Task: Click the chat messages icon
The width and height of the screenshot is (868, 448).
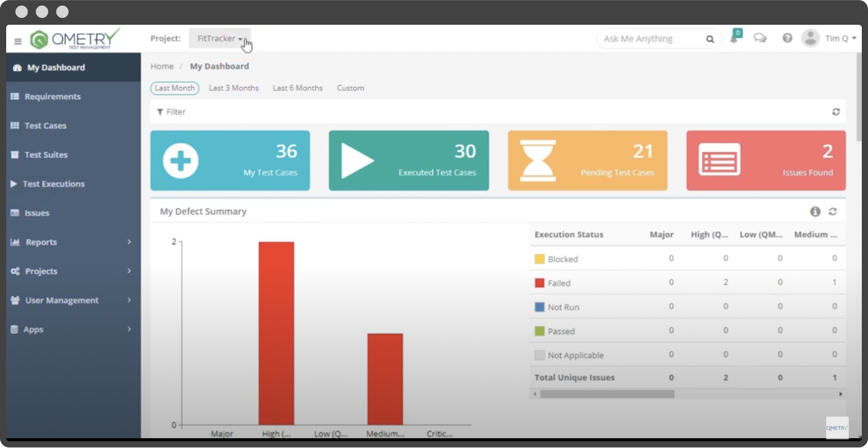Action: coord(760,38)
